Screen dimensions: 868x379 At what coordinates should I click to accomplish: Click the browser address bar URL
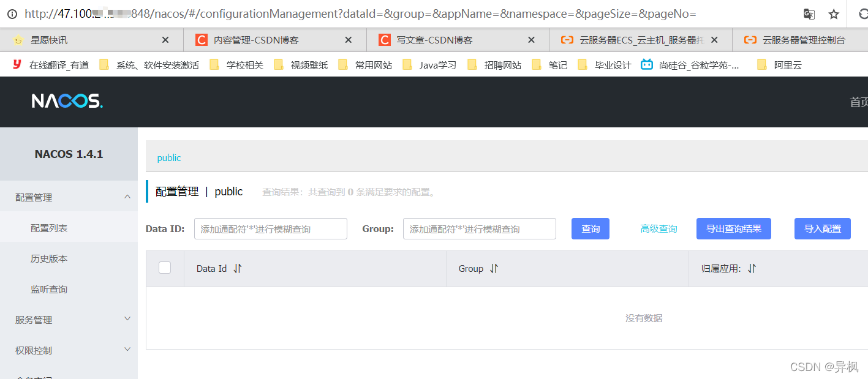click(360, 13)
